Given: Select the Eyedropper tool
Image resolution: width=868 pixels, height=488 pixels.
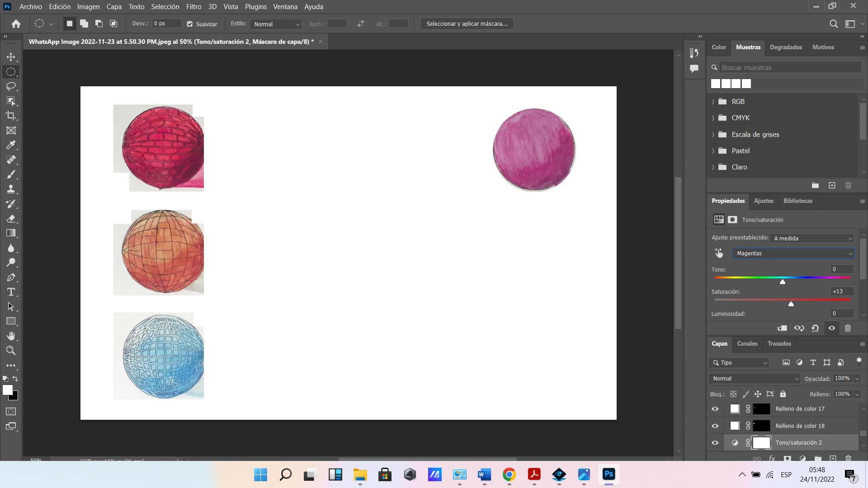Looking at the screenshot, I should click(x=11, y=145).
